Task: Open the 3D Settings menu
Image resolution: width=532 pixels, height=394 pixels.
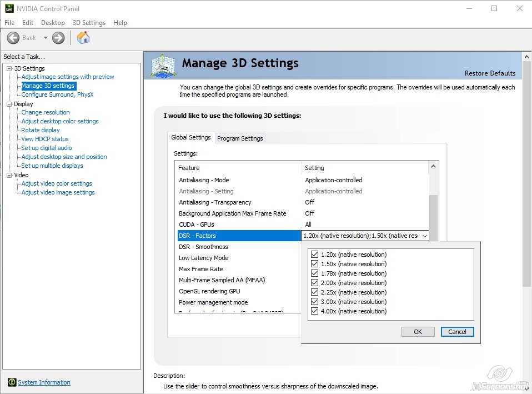Action: [89, 23]
